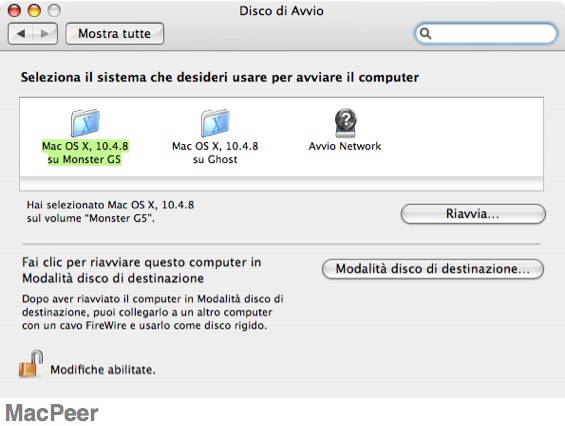Select Mac OS X 10.4.8 on Monster G5 icon

pyautogui.click(x=85, y=123)
